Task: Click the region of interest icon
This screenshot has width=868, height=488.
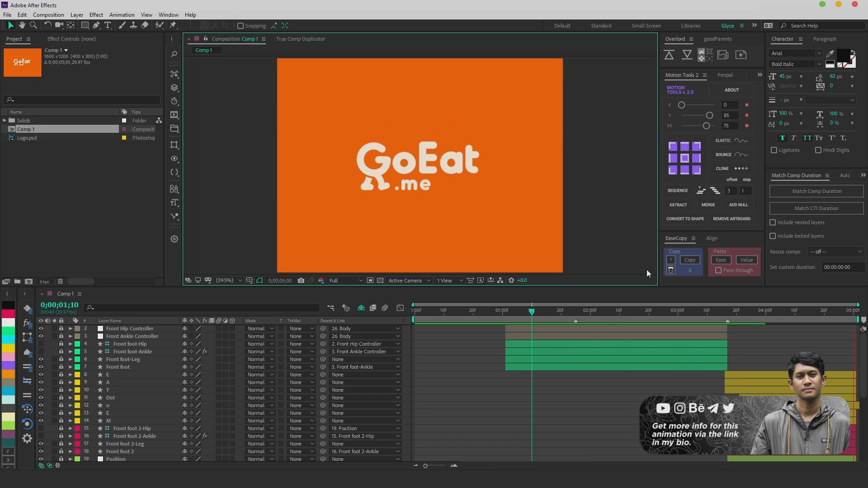Action: click(x=370, y=281)
